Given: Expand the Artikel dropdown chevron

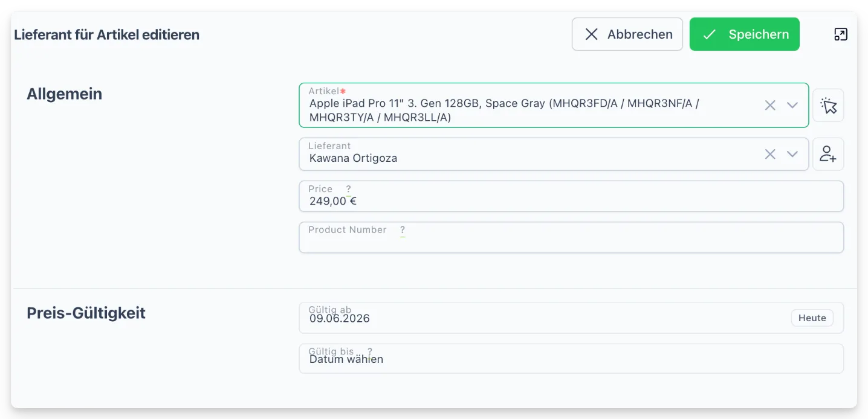Looking at the screenshot, I should [x=792, y=105].
